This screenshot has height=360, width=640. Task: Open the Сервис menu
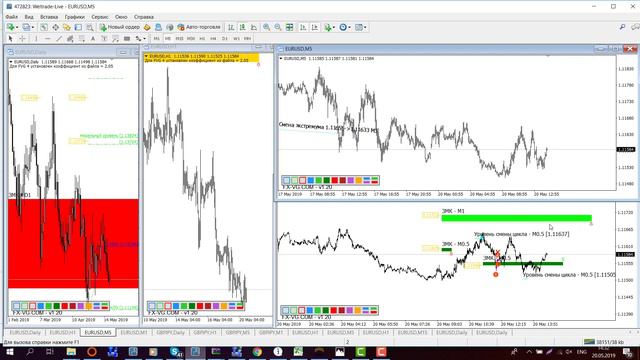pyautogui.click(x=100, y=17)
